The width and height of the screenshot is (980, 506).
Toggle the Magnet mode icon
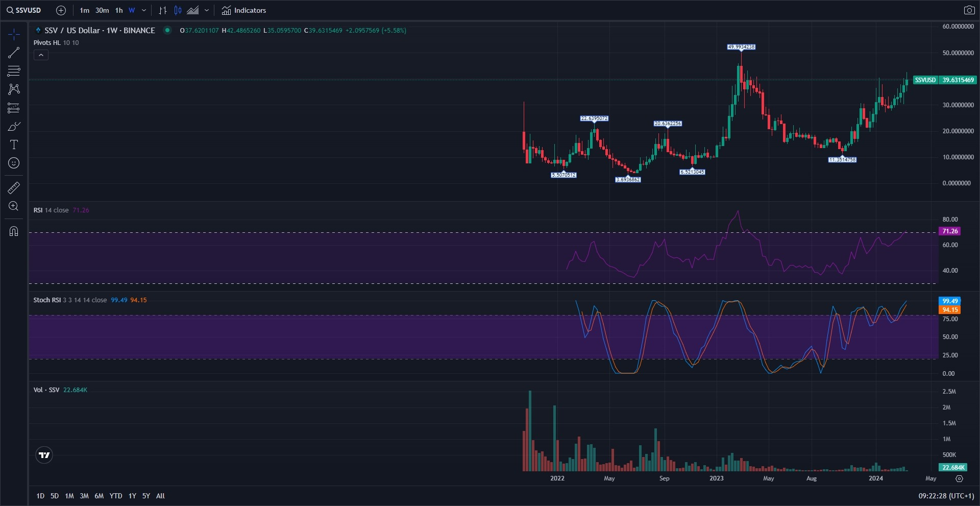pos(14,231)
